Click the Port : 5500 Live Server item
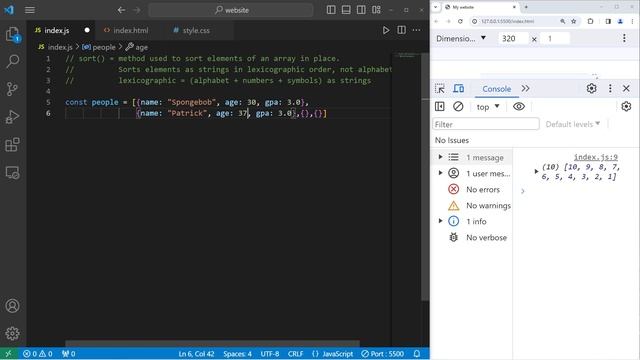 383,353
